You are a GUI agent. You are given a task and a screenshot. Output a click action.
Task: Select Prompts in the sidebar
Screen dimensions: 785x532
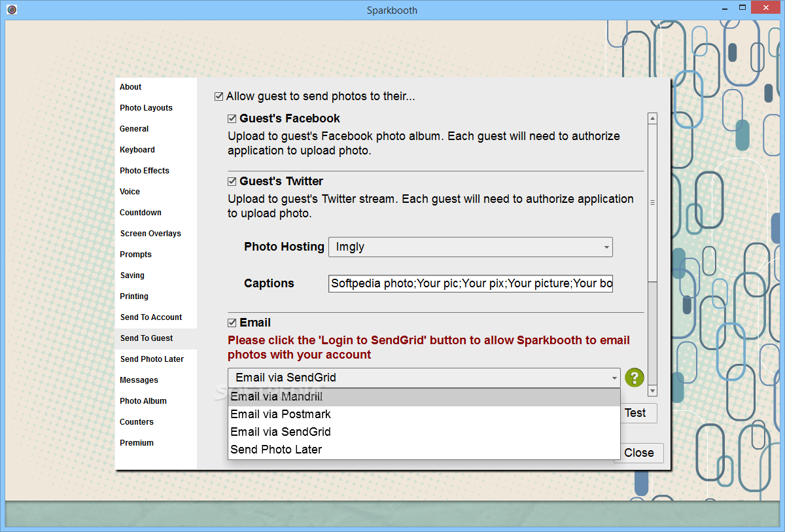coord(156,255)
